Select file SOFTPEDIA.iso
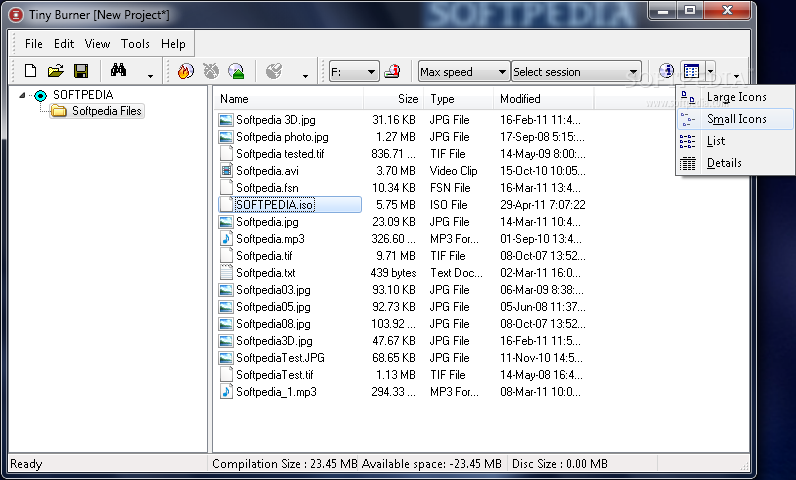 pos(274,205)
